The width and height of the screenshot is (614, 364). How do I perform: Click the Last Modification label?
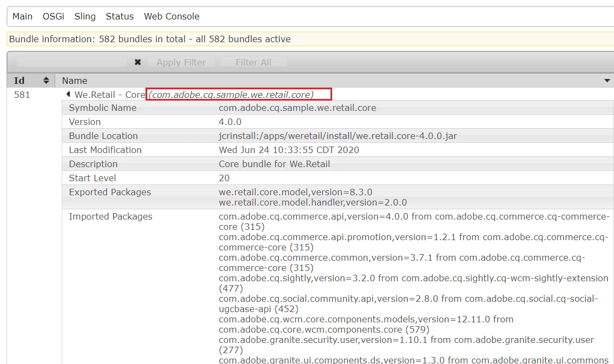pos(105,150)
